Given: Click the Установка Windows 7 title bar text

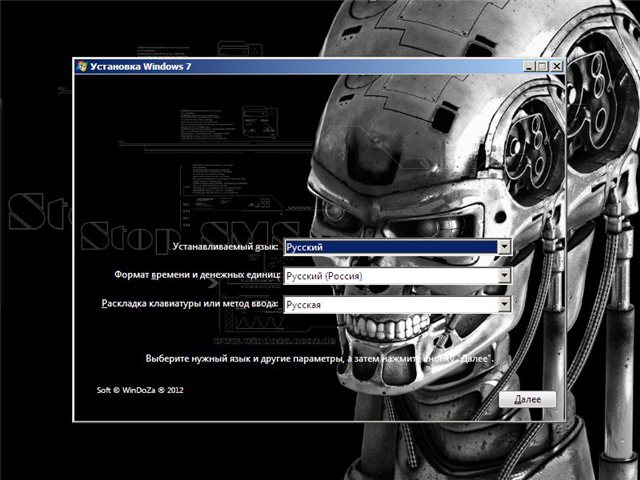Looking at the screenshot, I should (x=140, y=66).
